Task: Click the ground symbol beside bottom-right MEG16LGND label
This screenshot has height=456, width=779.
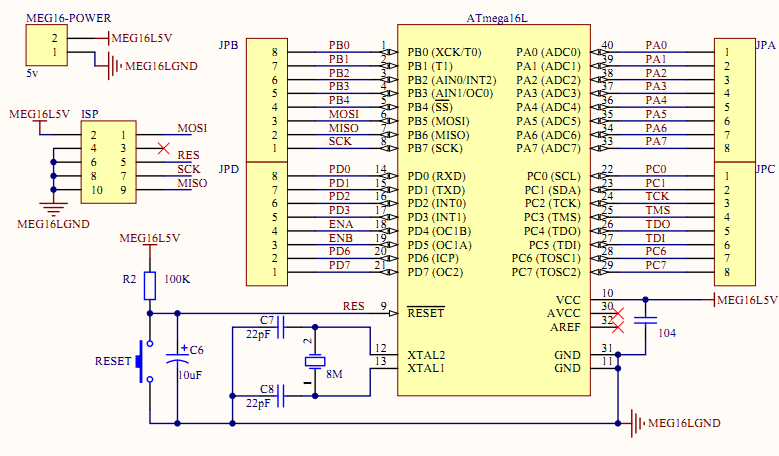Action: coord(637,423)
